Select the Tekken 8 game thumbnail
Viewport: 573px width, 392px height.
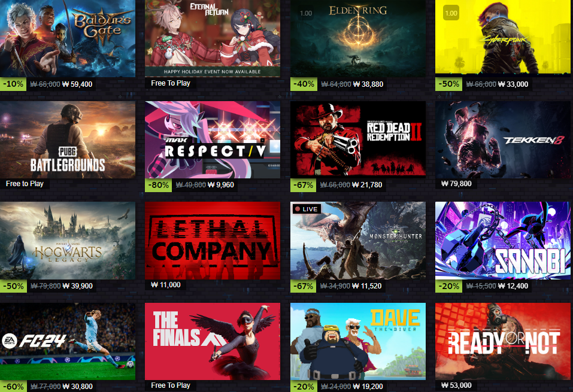(503, 140)
